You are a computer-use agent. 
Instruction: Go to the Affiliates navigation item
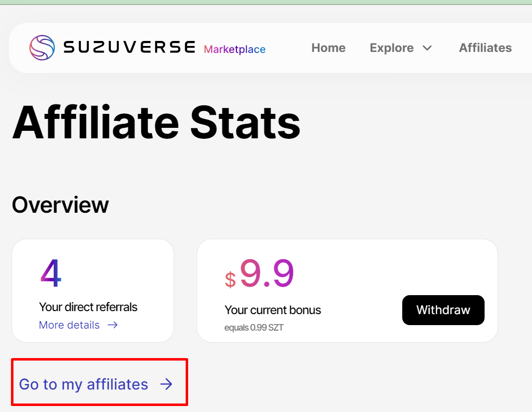(x=485, y=48)
